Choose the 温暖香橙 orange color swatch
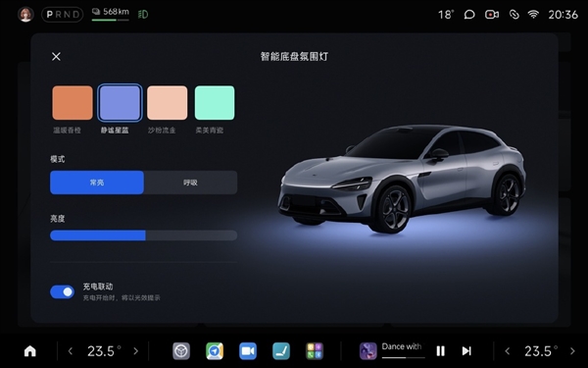The image size is (588, 368). point(73,103)
